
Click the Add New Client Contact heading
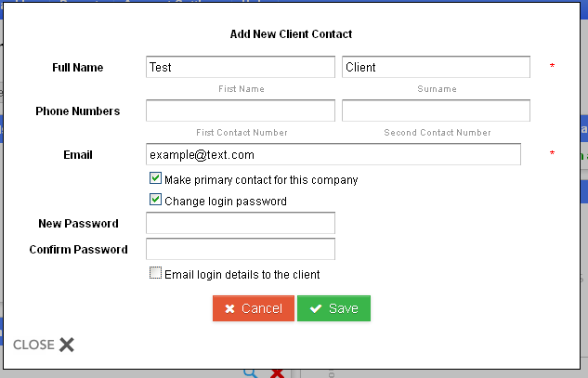(x=291, y=34)
